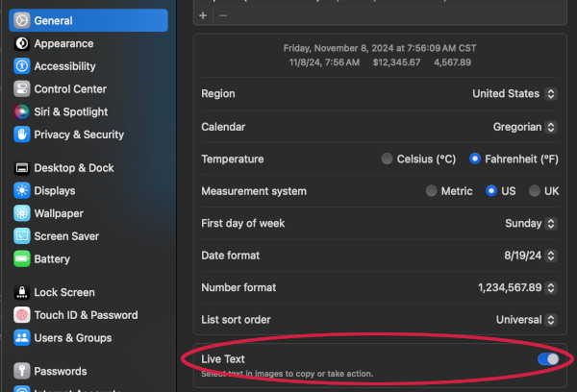
Task: Click the plus button to add language
Action: pos(203,15)
